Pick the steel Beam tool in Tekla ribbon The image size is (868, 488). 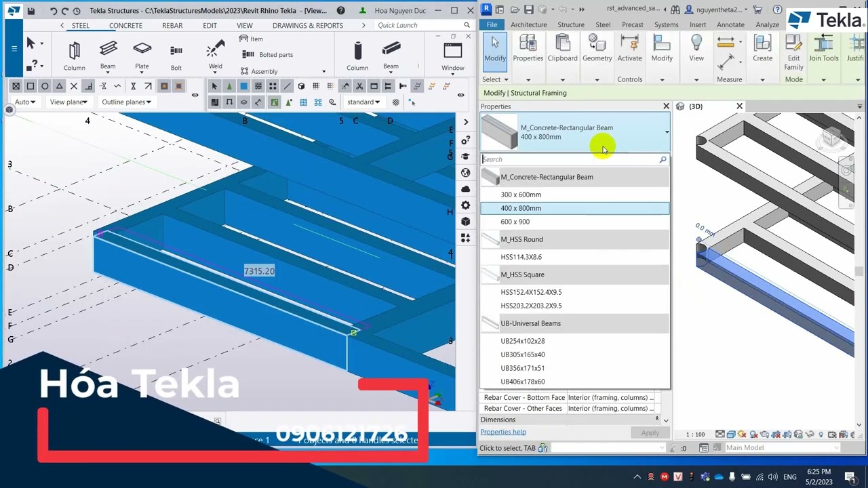click(x=108, y=55)
